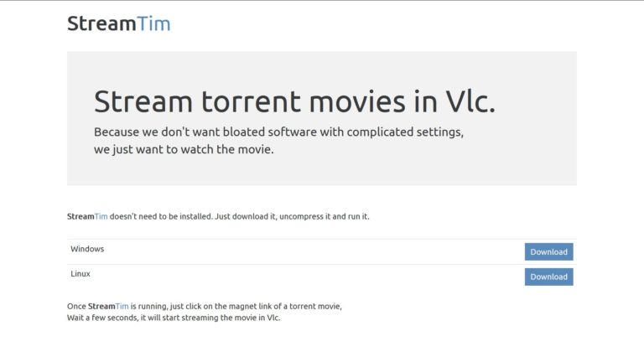The width and height of the screenshot is (644, 362).
Task: Click bold StreamTim in the "Once StreamTim is running" line
Action: (x=108, y=306)
